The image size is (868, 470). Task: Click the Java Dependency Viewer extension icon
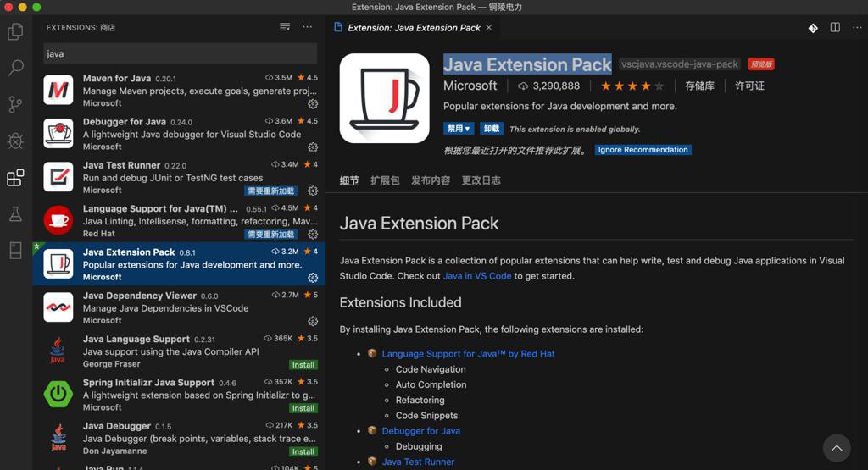(58, 307)
